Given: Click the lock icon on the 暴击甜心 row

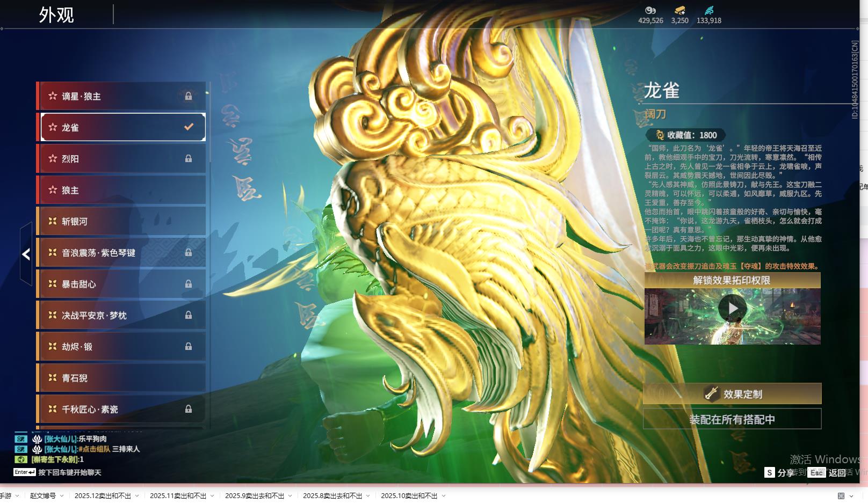Looking at the screenshot, I should click(189, 283).
